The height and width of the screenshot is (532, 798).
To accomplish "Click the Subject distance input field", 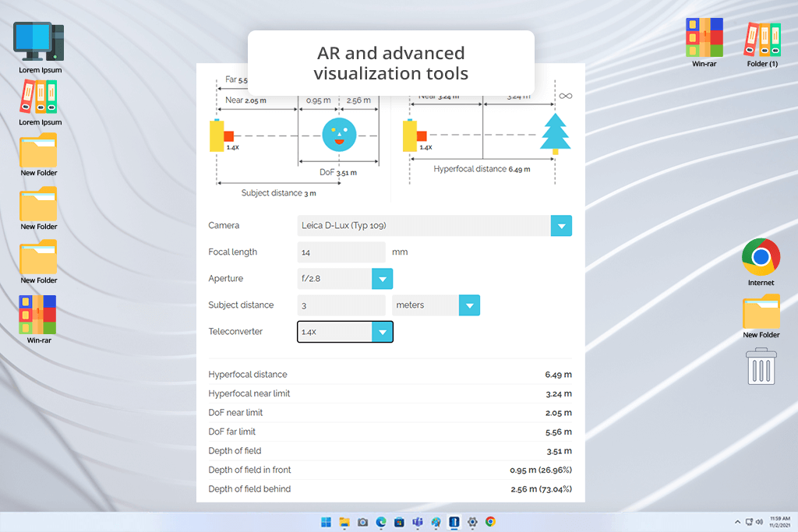I will tap(341, 305).
